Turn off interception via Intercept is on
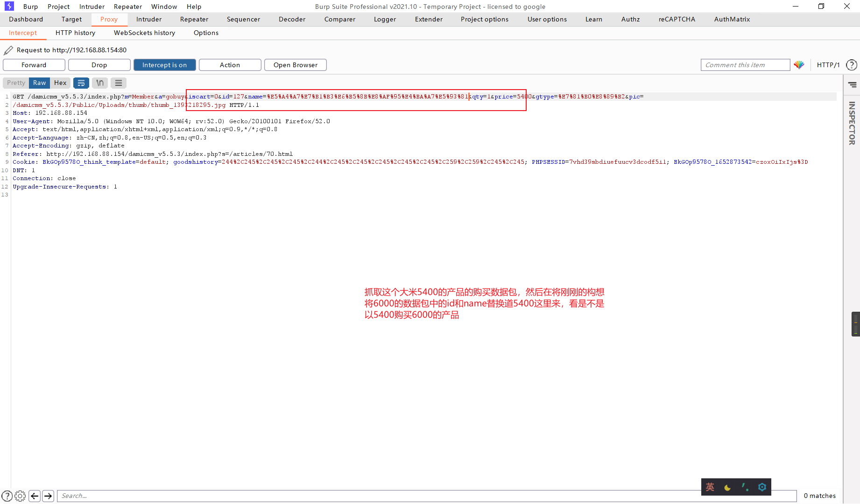 click(x=164, y=65)
